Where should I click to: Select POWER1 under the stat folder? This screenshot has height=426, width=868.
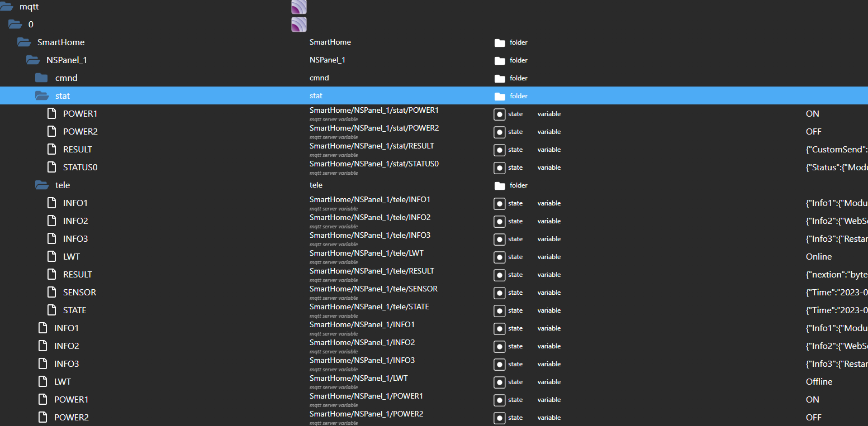(x=80, y=114)
